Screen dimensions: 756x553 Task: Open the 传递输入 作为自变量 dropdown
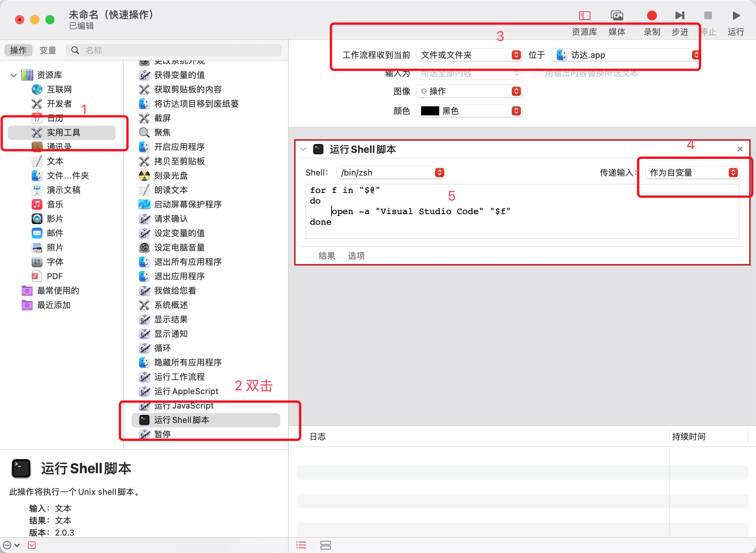coord(692,172)
